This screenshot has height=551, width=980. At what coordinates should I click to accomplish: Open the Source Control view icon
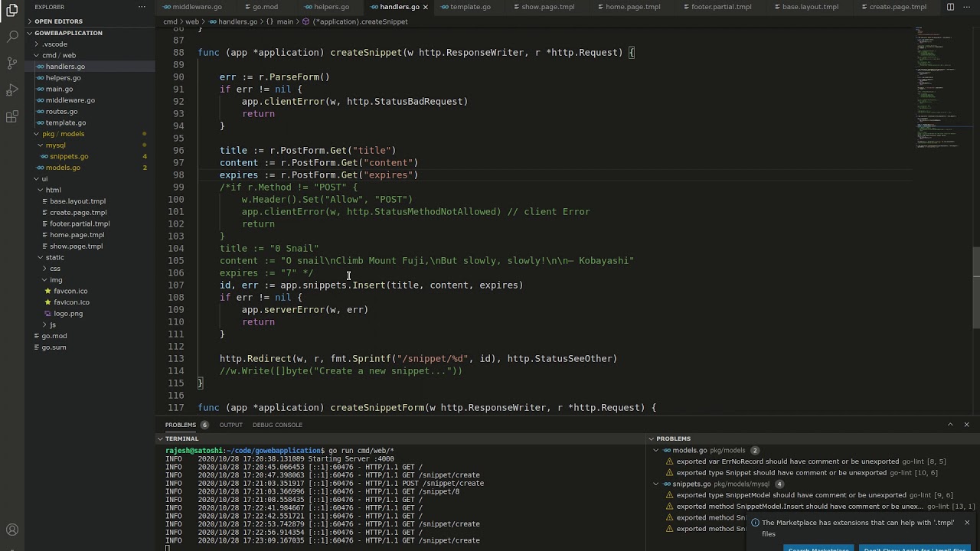(12, 63)
